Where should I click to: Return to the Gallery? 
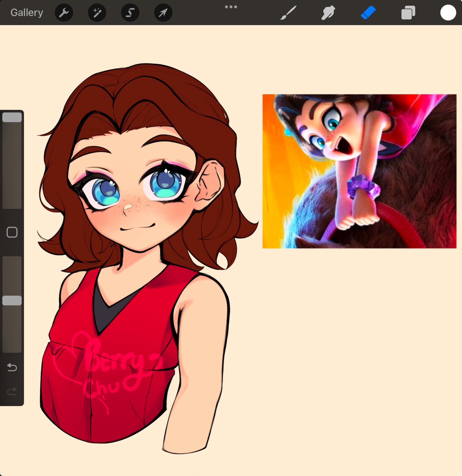(27, 13)
